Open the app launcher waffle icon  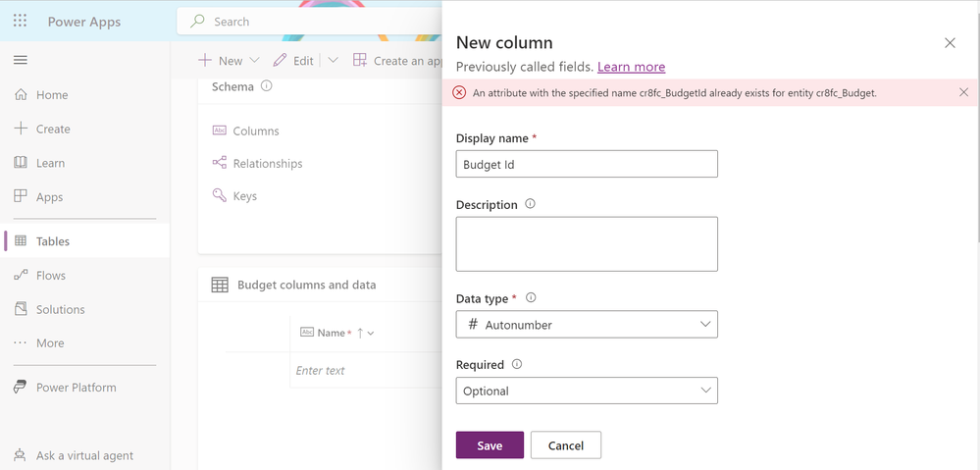coord(20,22)
